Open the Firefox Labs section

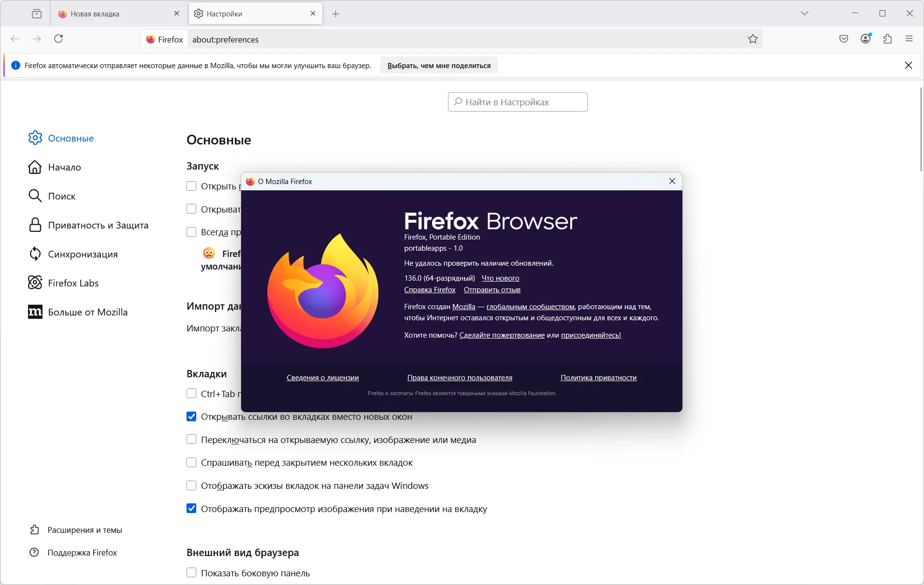pyautogui.click(x=73, y=284)
